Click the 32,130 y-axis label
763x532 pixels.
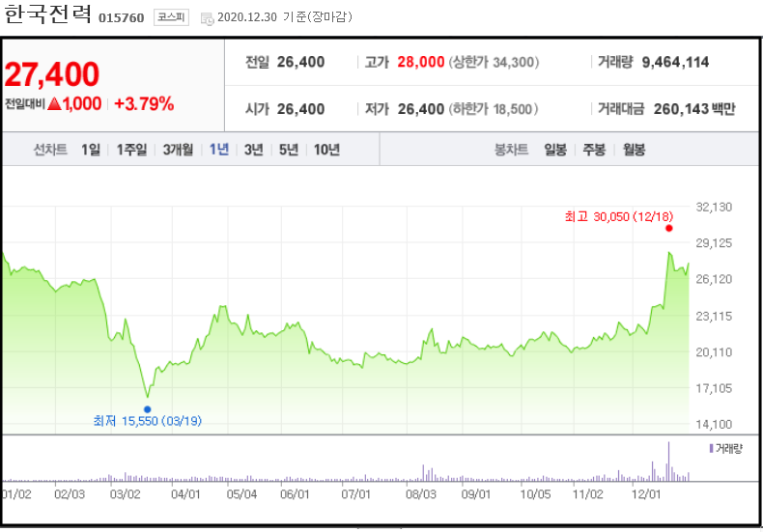tap(714, 208)
